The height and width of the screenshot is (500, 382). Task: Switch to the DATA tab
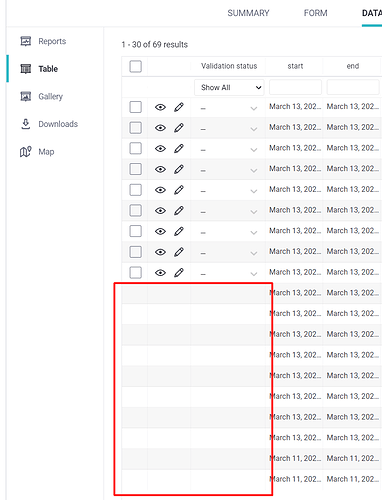point(372,13)
